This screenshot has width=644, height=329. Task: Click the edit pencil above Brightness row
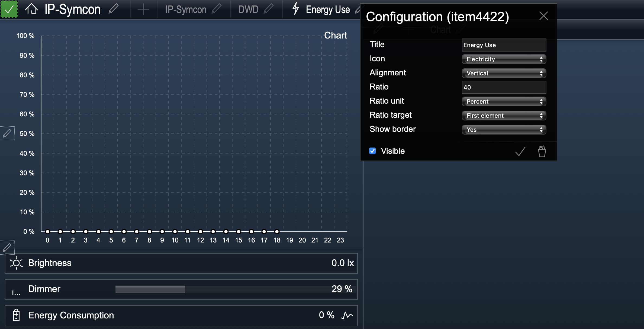[7, 248]
